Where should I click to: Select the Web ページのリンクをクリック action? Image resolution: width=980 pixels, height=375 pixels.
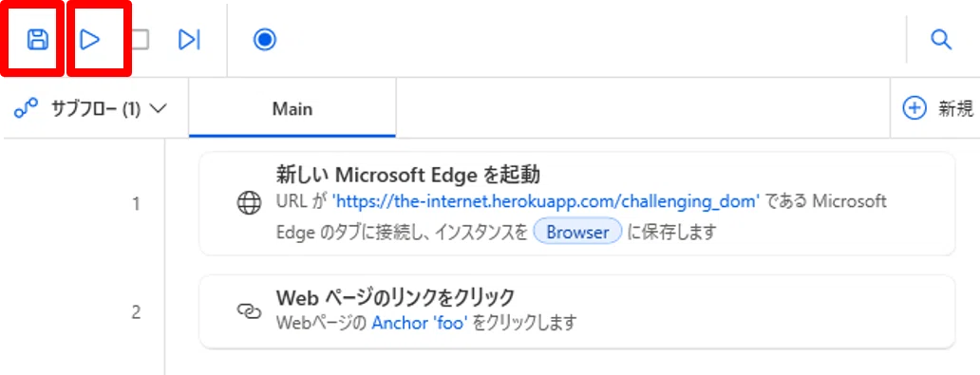[x=576, y=311]
